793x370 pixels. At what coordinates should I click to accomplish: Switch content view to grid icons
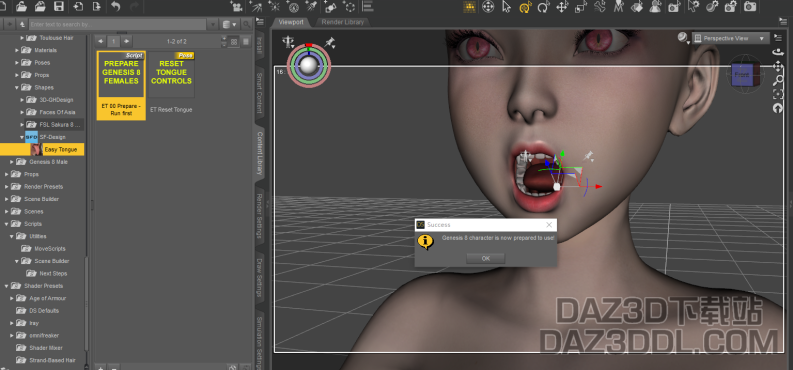tap(234, 41)
